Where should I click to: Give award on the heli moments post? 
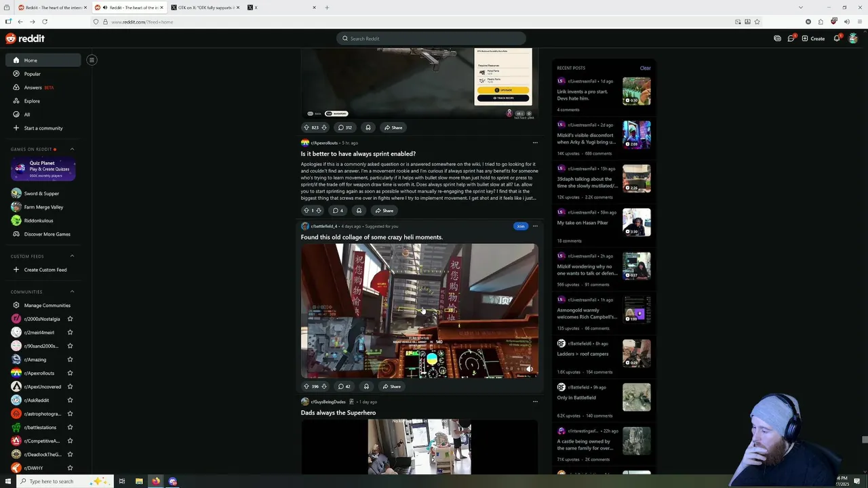coord(366,386)
